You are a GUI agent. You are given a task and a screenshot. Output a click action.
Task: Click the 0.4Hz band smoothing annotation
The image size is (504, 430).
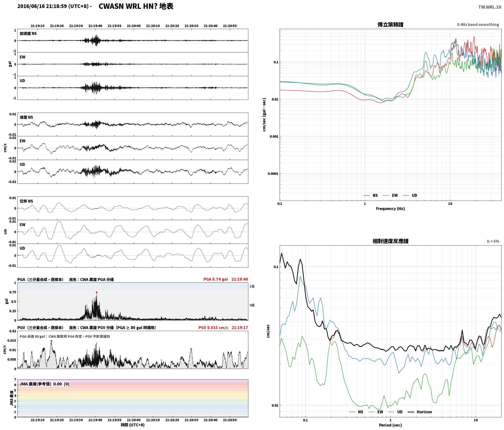tap(478, 25)
